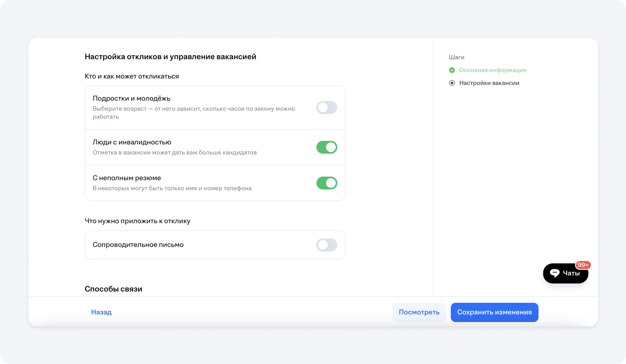The height and width of the screenshot is (364, 626).
Task: Click the Способы связи section heading
Action: pyautogui.click(x=113, y=289)
